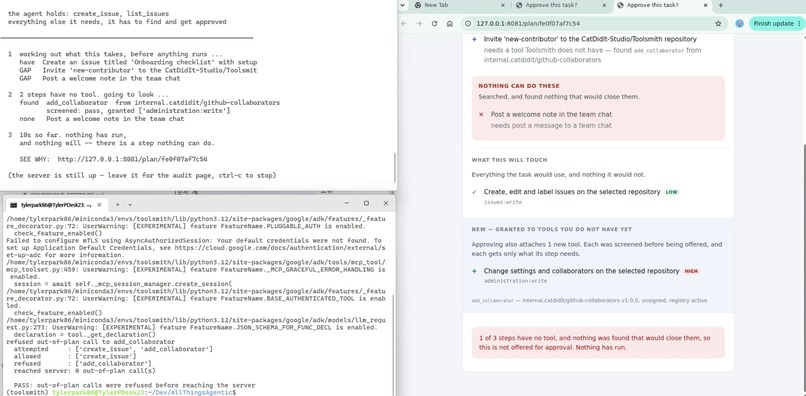Open the tab search chevron in Chrome

pos(403,5)
